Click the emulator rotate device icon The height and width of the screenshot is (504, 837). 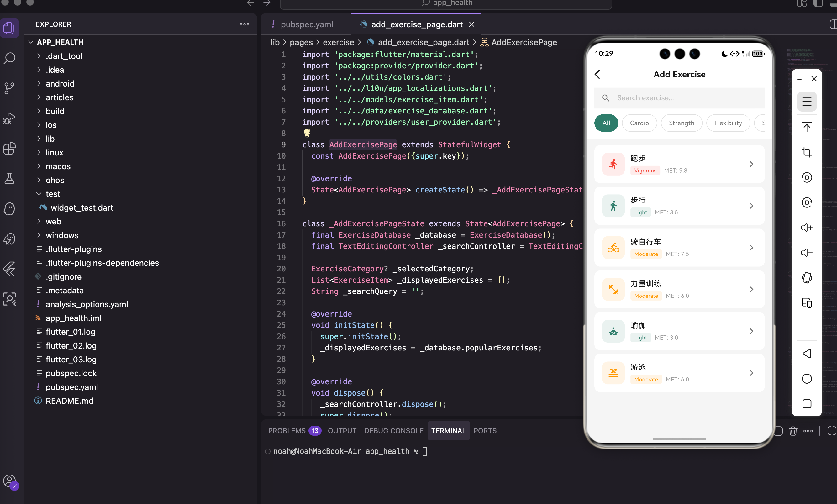coord(806,278)
